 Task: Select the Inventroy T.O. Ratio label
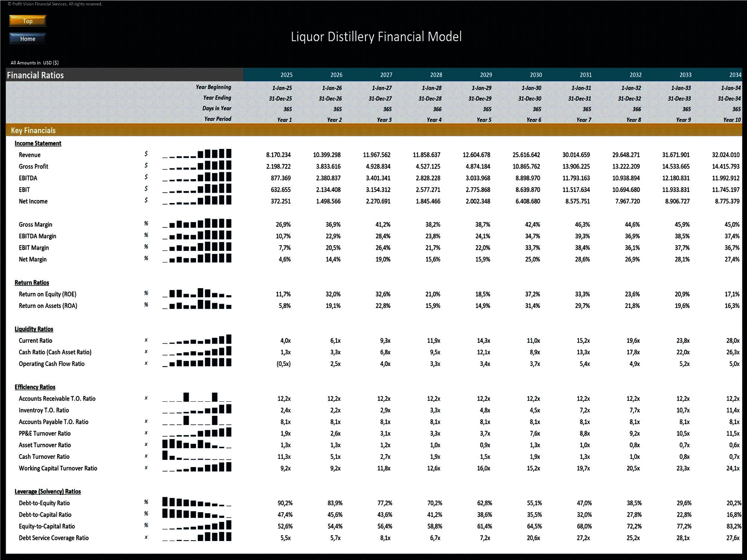44,410
